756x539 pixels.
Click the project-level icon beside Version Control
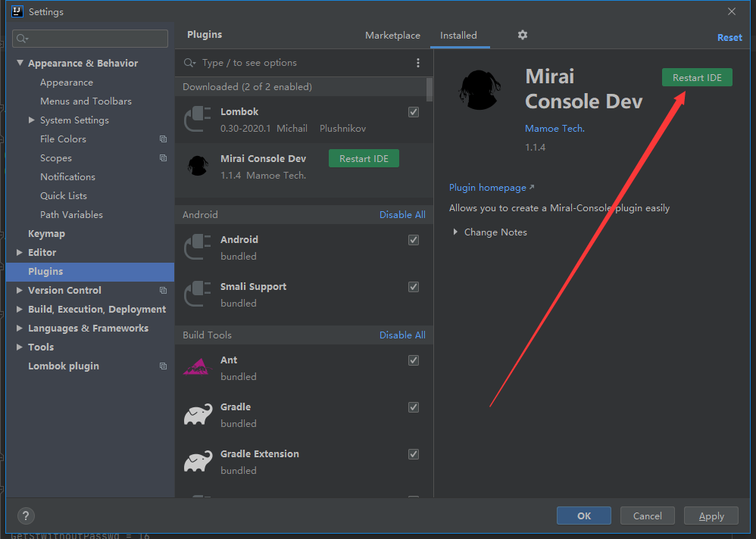(164, 290)
